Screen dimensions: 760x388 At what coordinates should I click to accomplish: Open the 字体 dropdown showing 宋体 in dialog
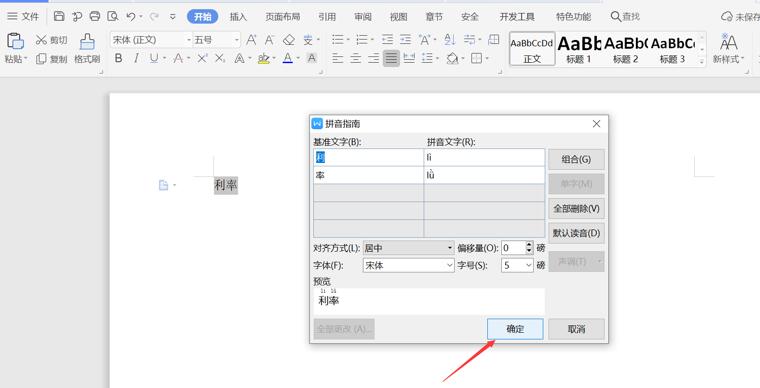click(408, 265)
